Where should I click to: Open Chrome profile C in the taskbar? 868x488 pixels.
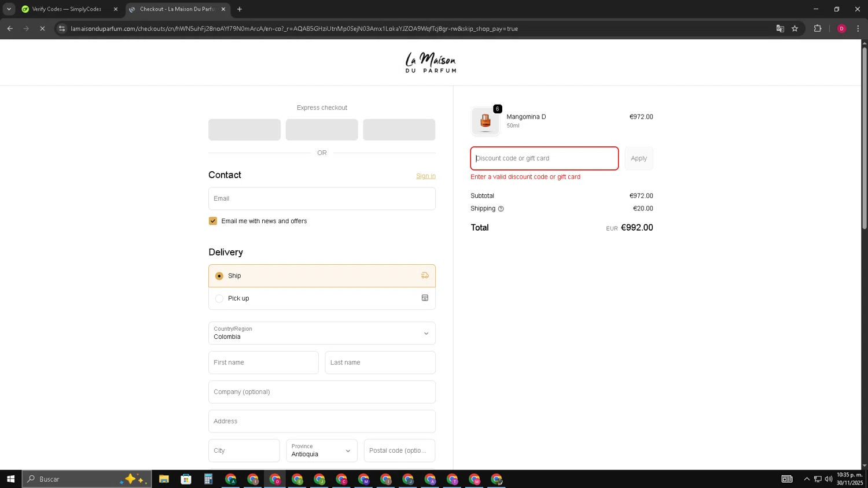[x=341, y=479]
